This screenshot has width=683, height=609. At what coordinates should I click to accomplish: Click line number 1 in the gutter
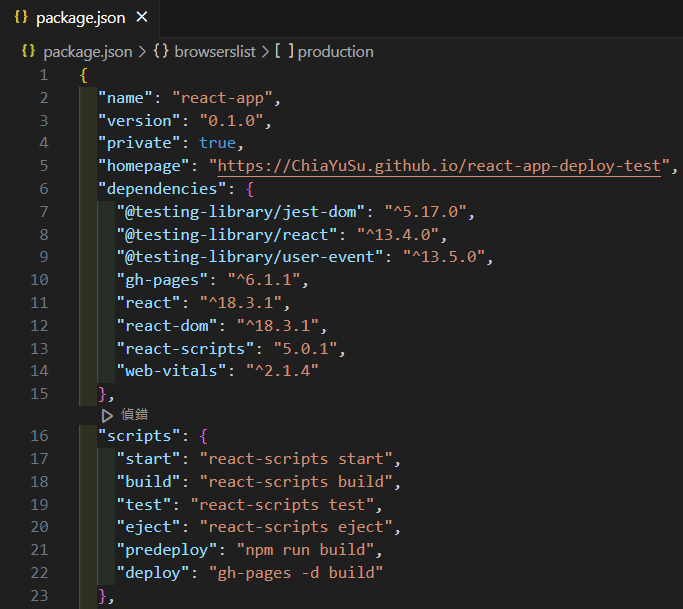coord(44,75)
